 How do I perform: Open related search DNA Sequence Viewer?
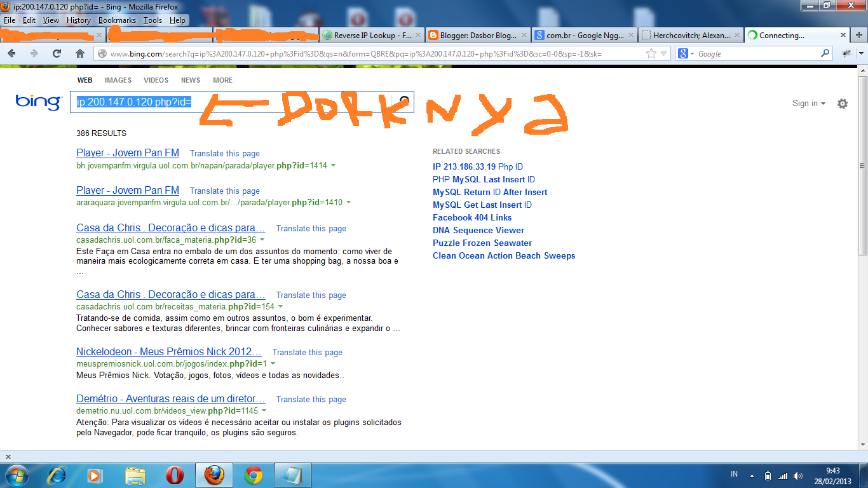pos(478,230)
